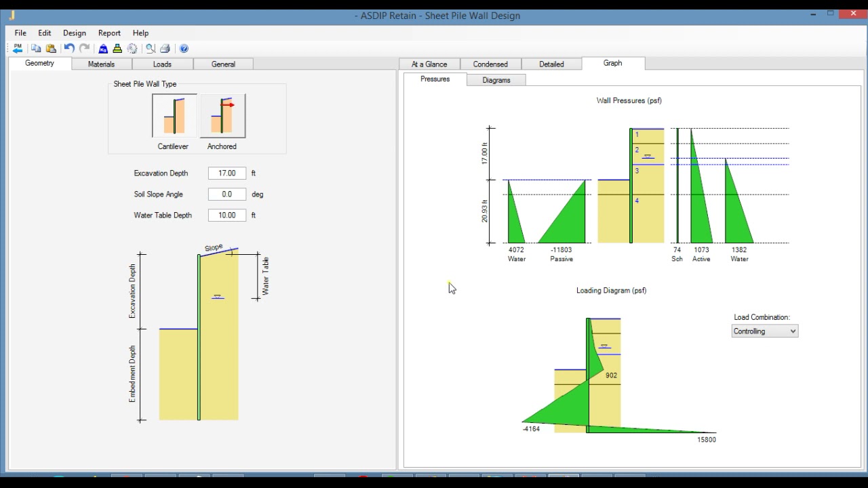The width and height of the screenshot is (868, 488).
Task: Select the Graph tab
Action: pos(612,63)
